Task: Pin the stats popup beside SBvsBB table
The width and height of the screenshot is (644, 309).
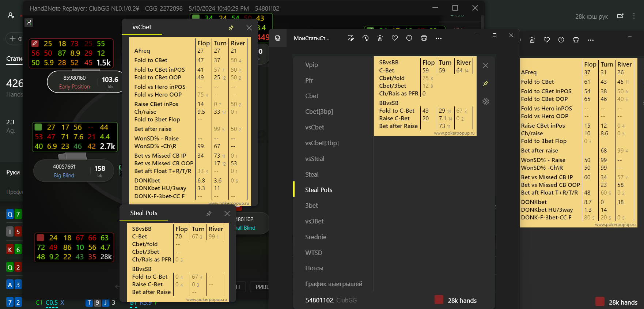Action: [x=486, y=84]
